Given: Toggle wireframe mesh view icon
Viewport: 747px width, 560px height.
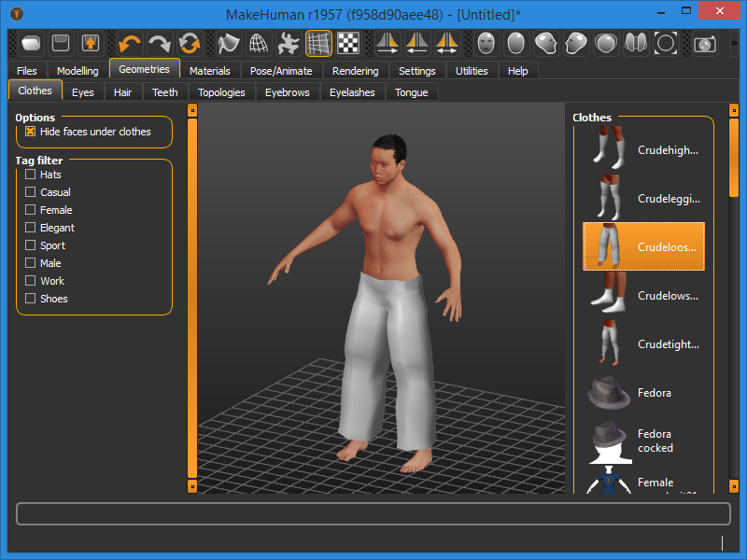Looking at the screenshot, I should 259,43.
